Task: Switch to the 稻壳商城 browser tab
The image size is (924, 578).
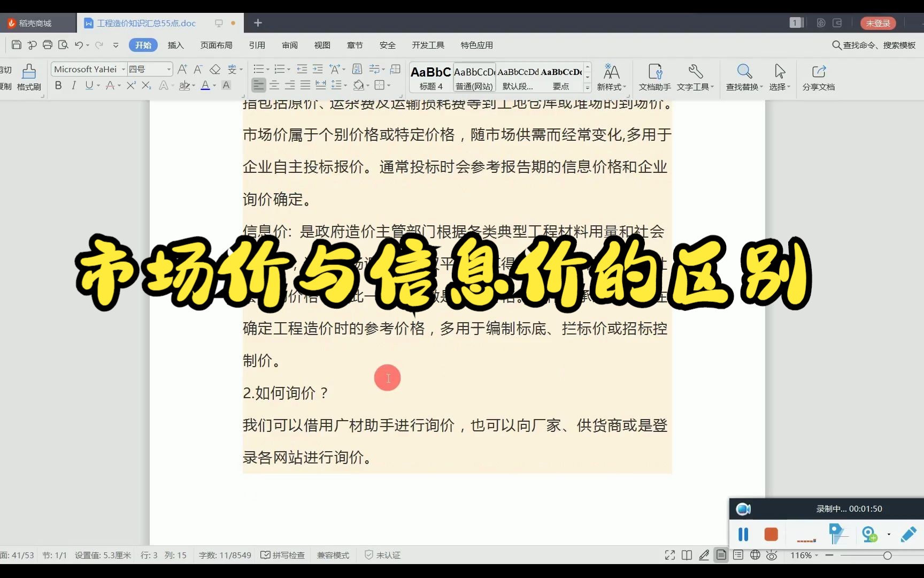Action: [36, 23]
